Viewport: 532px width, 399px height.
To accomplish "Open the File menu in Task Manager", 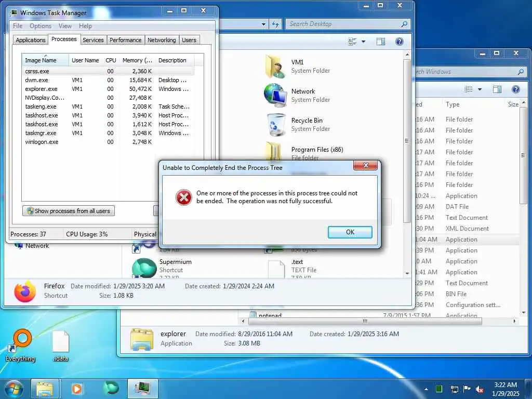I will (x=18, y=26).
